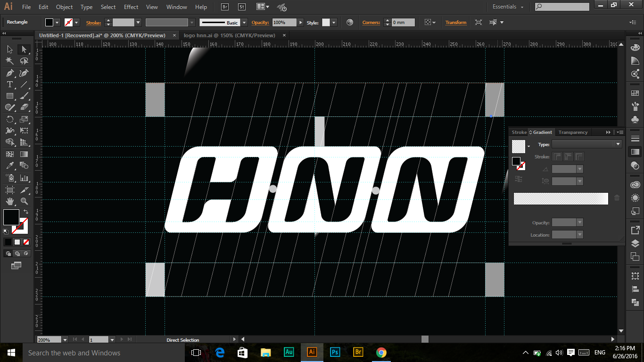Click the Transform link in control bar
644x362 pixels.
tap(456, 23)
